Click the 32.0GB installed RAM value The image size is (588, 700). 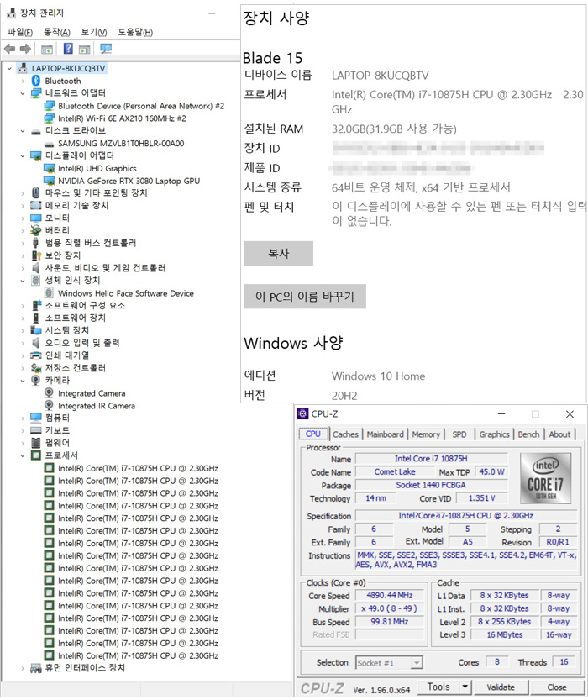pyautogui.click(x=394, y=129)
